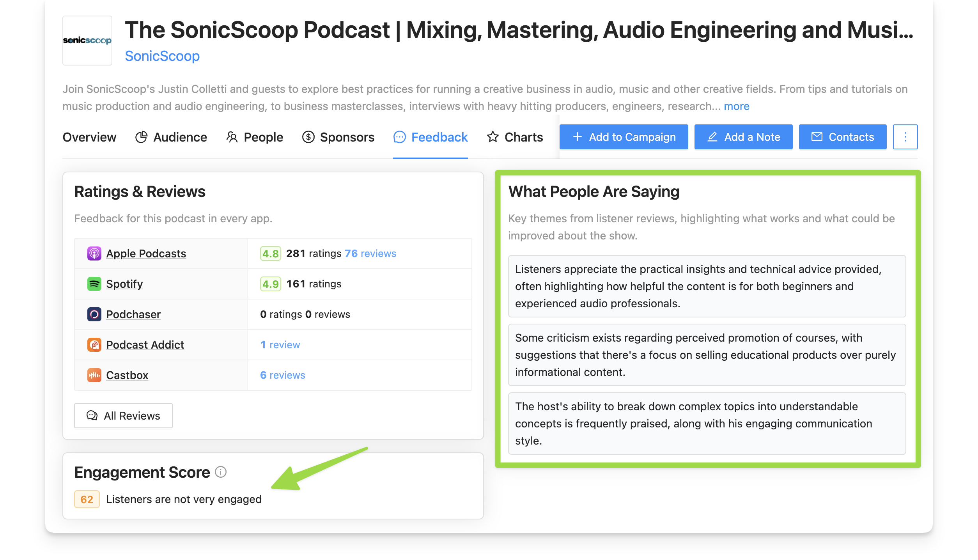Click the info icon next to Engagement Score

(x=221, y=472)
